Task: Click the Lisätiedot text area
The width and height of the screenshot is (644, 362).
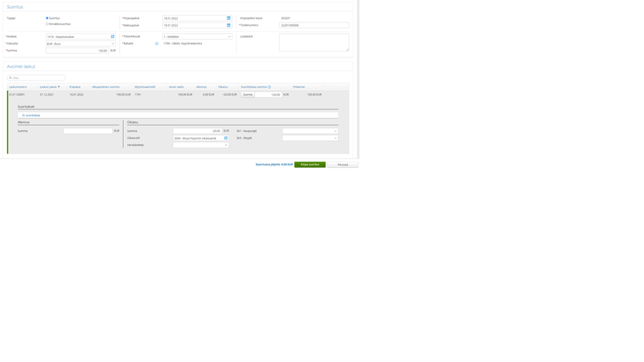Action: (314, 43)
